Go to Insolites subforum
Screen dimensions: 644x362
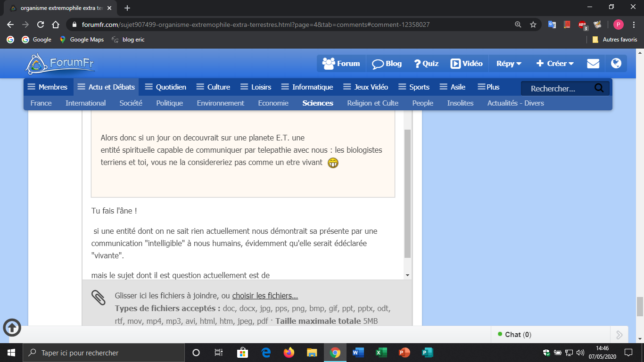point(460,103)
